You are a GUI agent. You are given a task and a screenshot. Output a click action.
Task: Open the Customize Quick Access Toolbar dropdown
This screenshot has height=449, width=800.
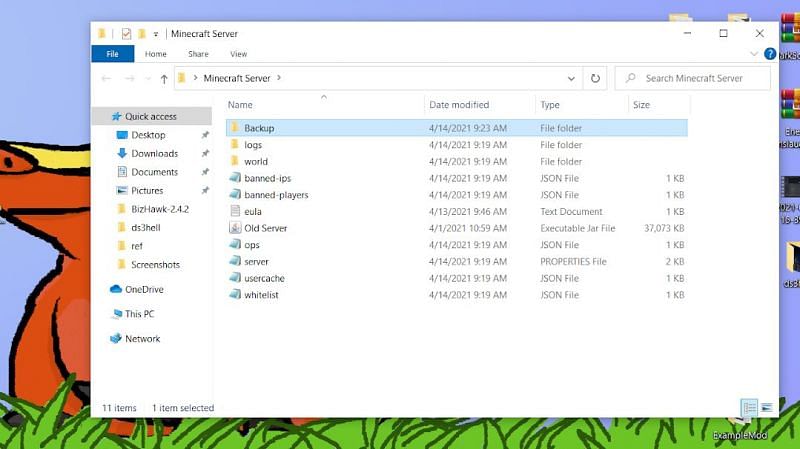coord(156,34)
